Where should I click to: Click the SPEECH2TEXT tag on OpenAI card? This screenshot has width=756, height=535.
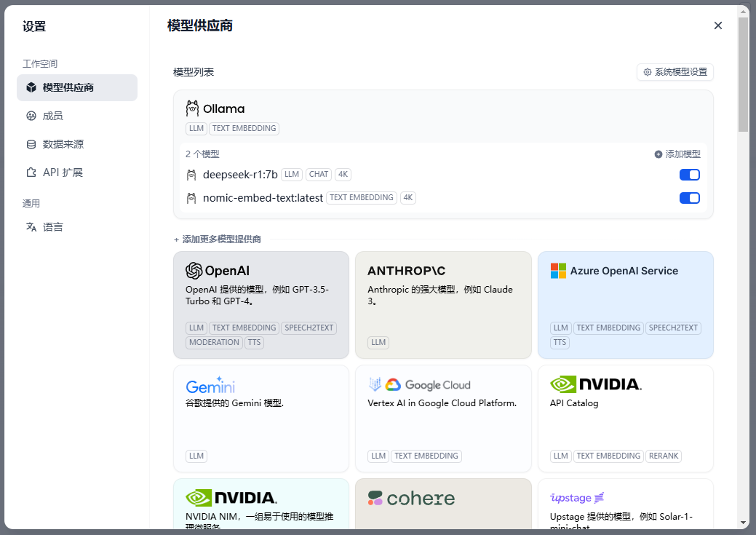coord(309,328)
